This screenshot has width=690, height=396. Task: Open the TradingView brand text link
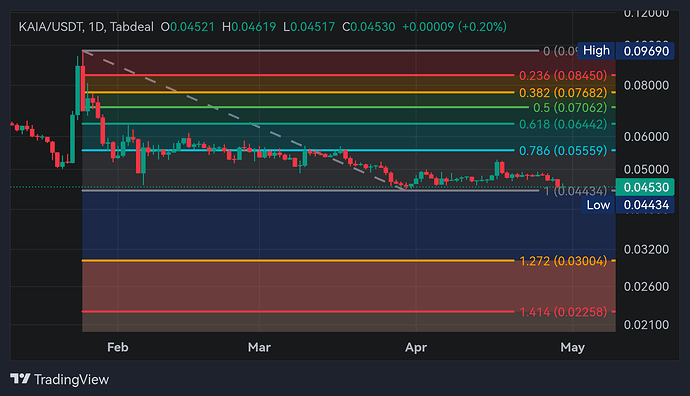point(71,379)
